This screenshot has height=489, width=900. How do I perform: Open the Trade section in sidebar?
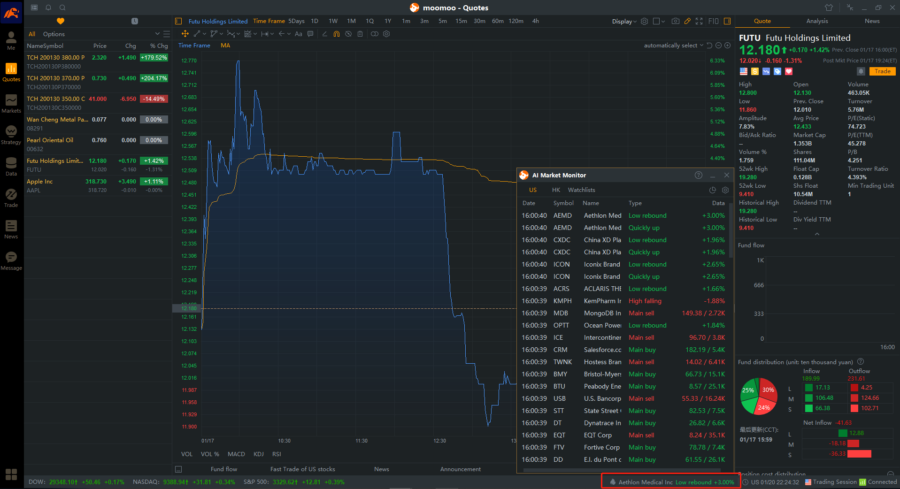click(x=11, y=198)
